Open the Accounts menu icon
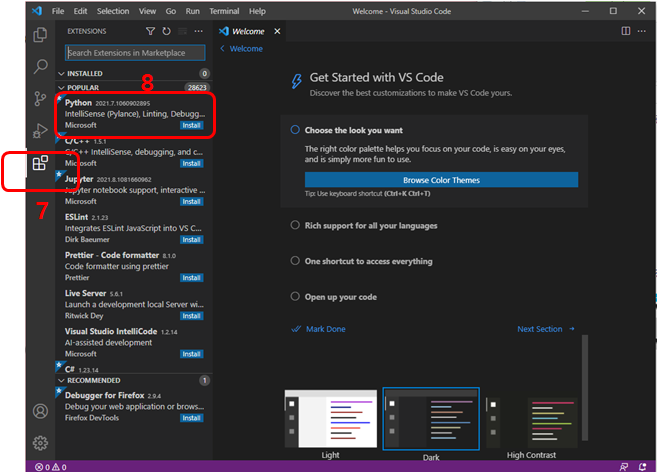Image resolution: width=658 pixels, height=473 pixels. (x=40, y=411)
